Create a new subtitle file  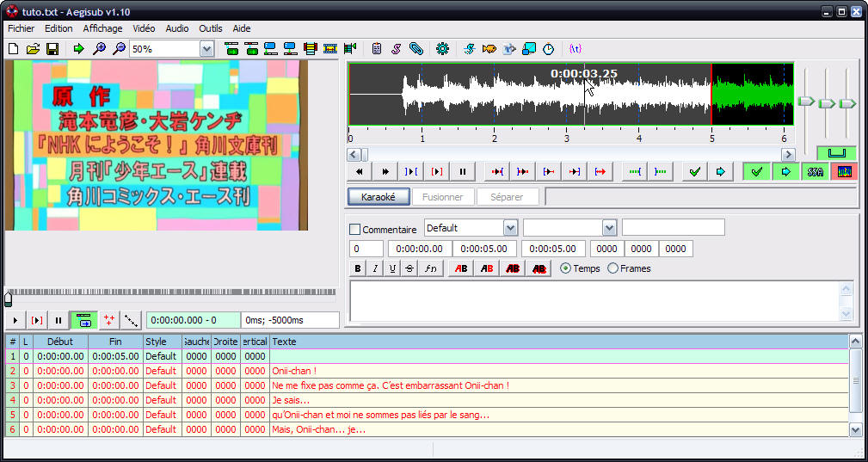click(14, 49)
